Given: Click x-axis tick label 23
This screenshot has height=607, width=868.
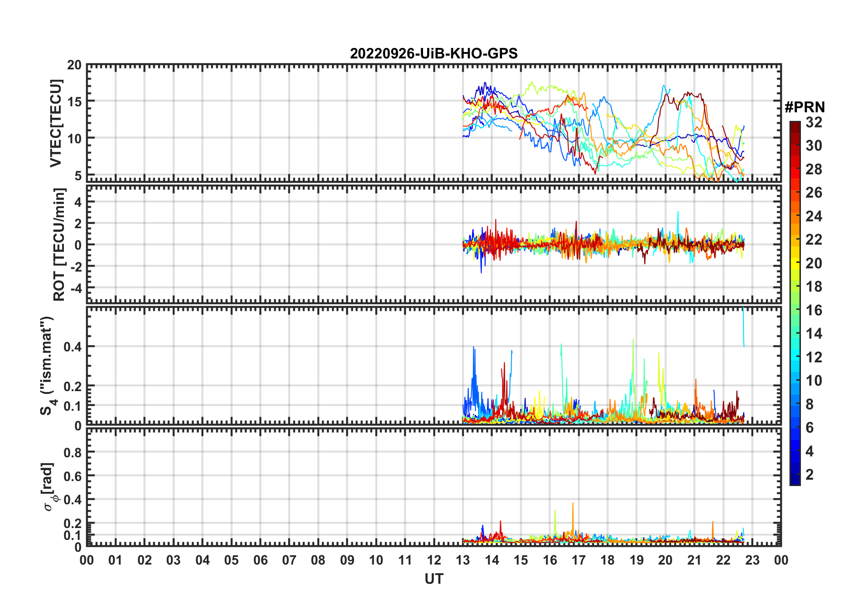Looking at the screenshot, I should 752,560.
